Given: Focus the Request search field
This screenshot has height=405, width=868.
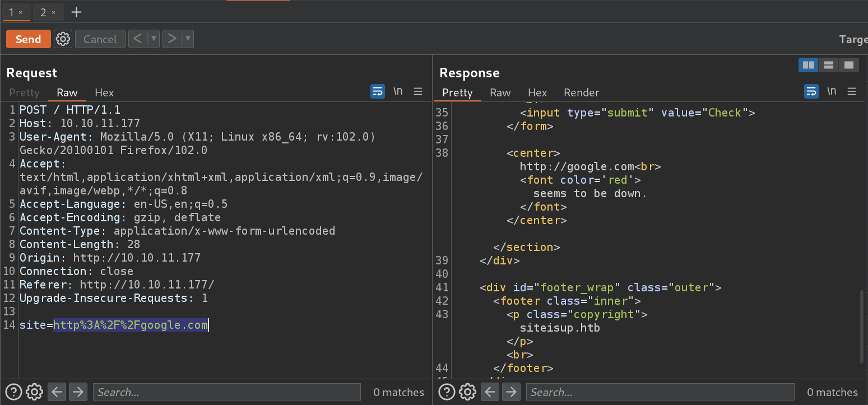Looking at the screenshot, I should point(227,392).
